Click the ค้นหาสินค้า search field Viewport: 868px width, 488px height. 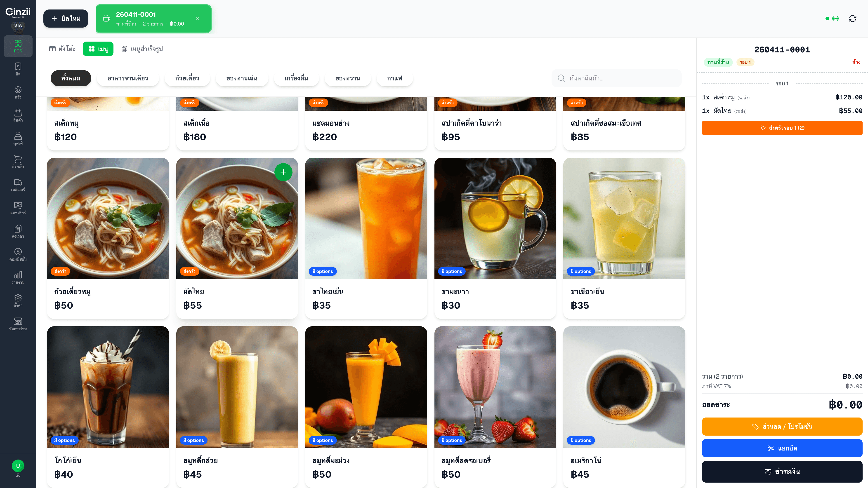(x=620, y=78)
